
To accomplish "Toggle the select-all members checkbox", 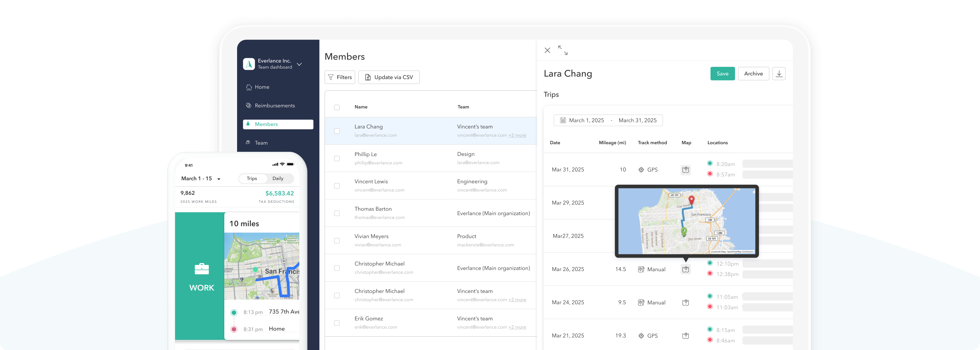I will tap(337, 107).
